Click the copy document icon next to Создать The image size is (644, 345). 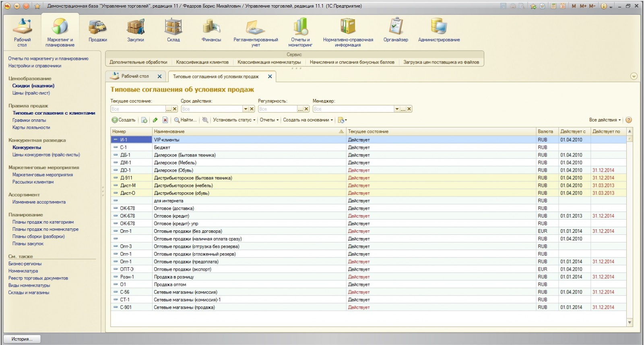(144, 120)
